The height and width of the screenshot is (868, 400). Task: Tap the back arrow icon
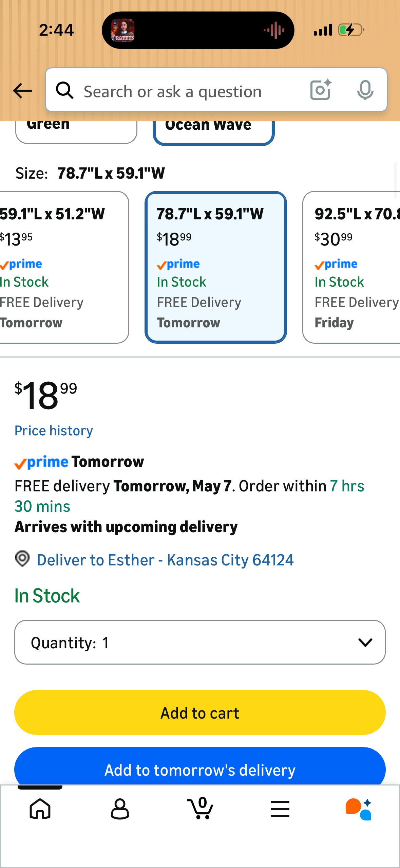22,91
